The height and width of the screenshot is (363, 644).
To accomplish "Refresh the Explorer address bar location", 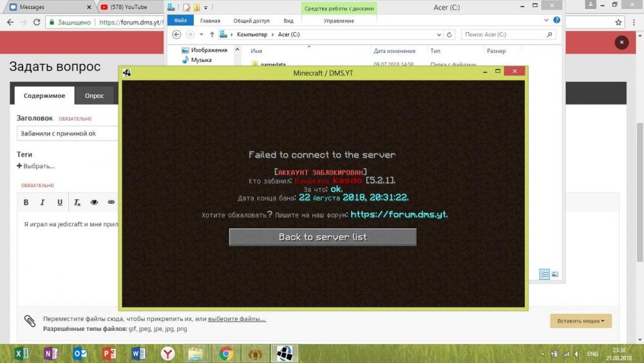I will pyautogui.click(x=450, y=35).
